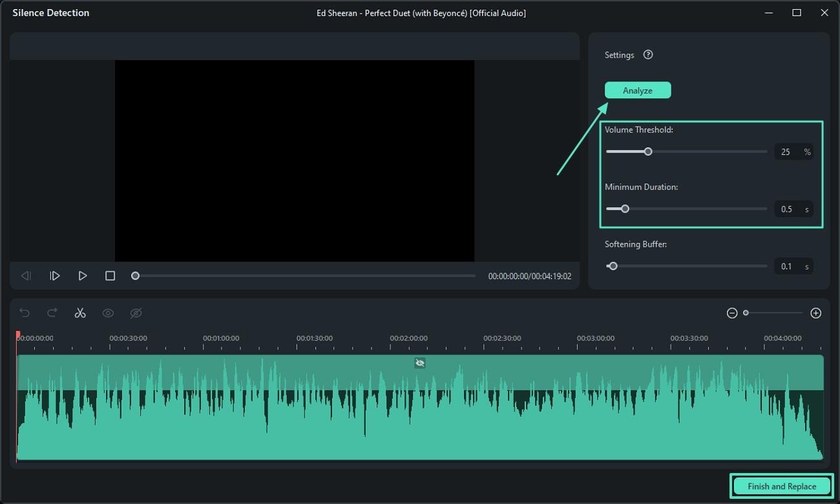Viewport: 840px width, 504px height.
Task: Click the show segment eye icon
Action: point(108,313)
